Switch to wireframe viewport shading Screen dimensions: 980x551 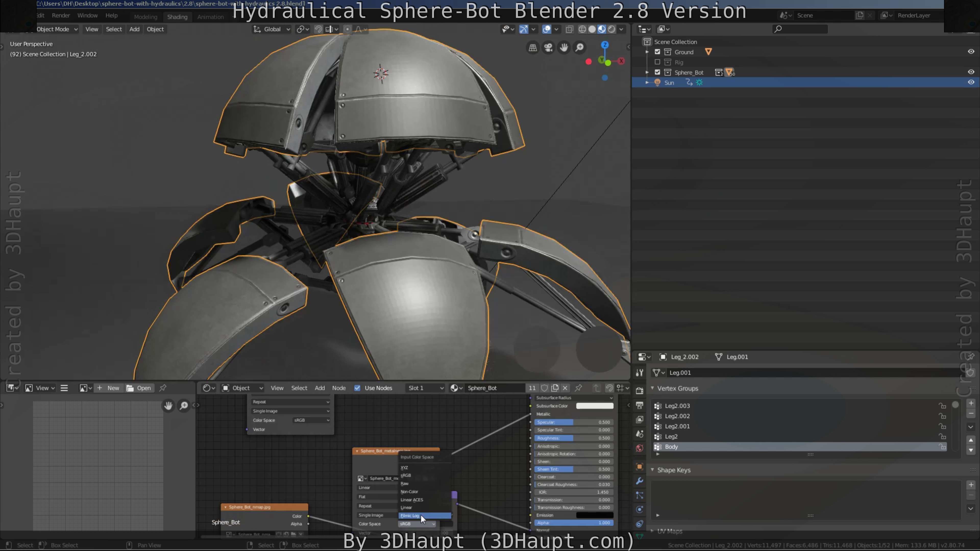pos(582,29)
